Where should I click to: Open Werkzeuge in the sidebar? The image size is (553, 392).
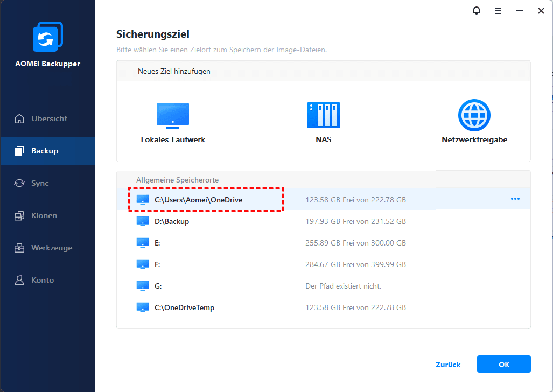tap(47, 248)
